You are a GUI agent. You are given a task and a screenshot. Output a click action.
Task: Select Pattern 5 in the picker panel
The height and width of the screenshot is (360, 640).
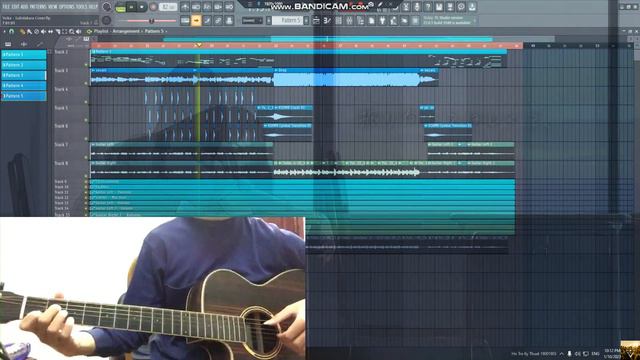coord(24,96)
